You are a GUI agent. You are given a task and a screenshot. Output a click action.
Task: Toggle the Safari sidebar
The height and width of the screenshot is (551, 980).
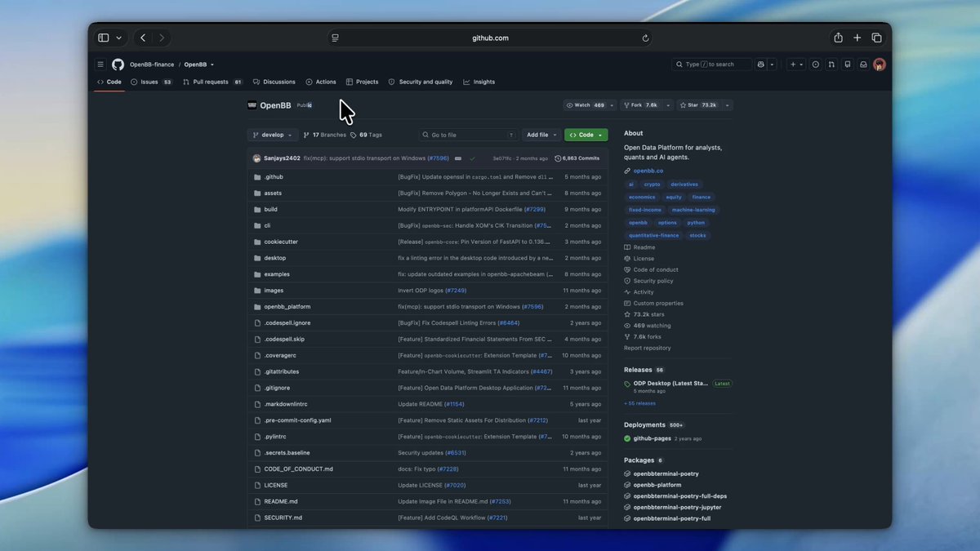[x=104, y=38]
